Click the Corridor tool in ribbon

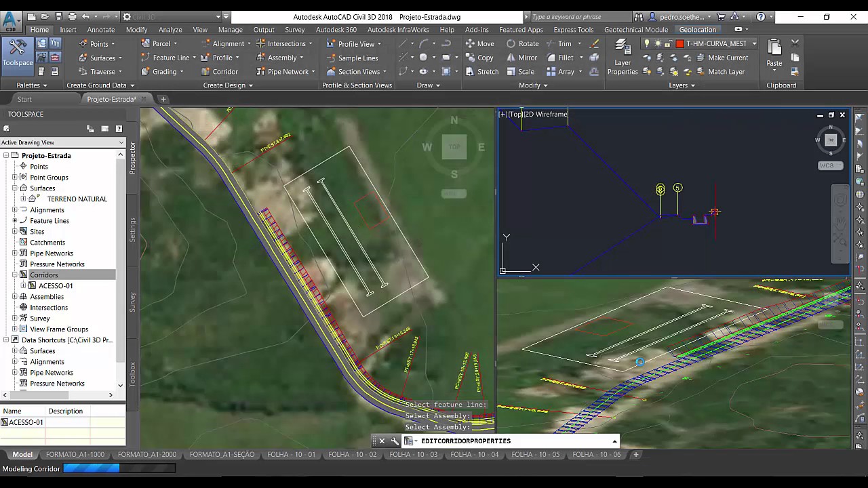pos(219,72)
